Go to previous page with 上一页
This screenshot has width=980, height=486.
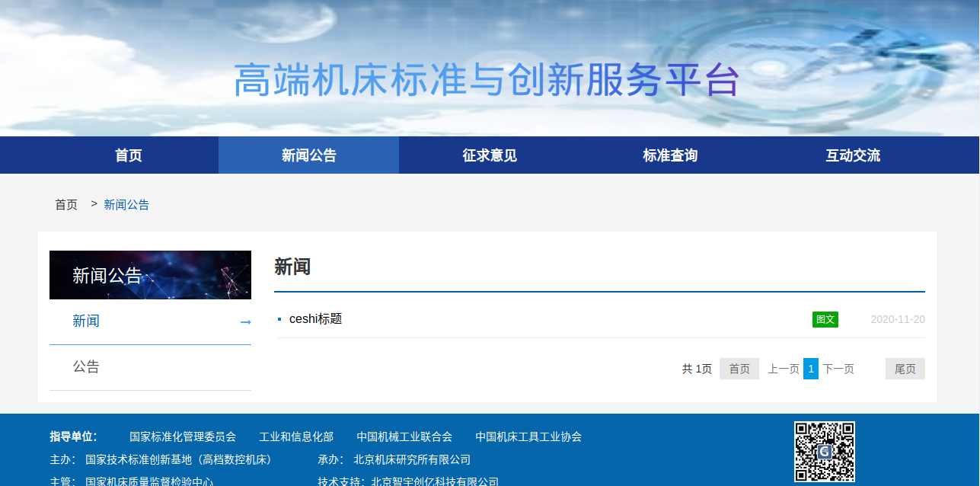tap(783, 369)
